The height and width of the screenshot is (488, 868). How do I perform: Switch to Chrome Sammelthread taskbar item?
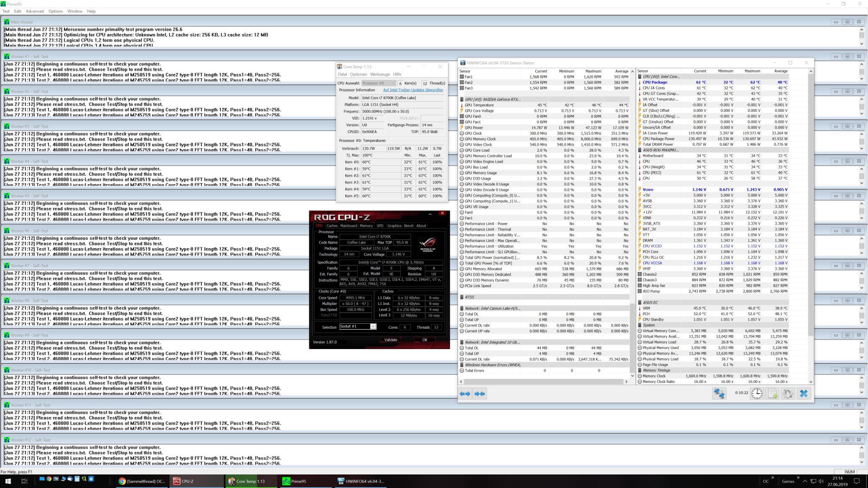coord(142,481)
